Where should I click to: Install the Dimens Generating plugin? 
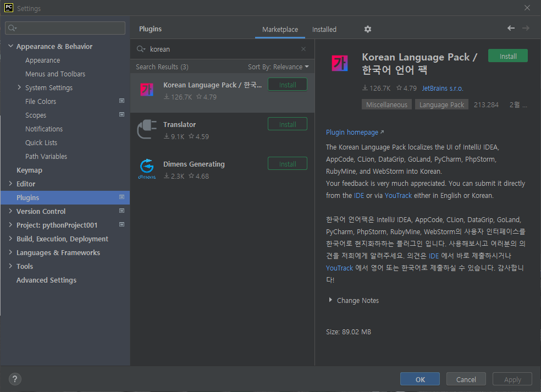click(x=288, y=164)
